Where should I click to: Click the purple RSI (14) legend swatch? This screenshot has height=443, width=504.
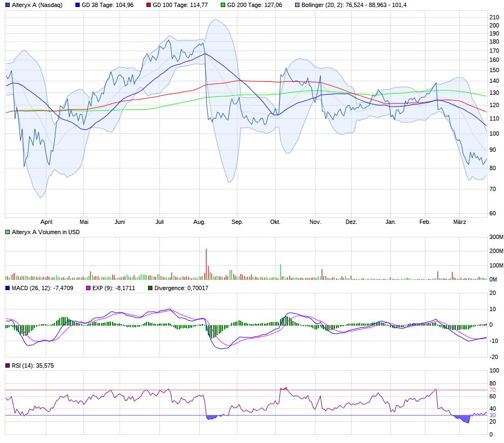click(x=8, y=365)
